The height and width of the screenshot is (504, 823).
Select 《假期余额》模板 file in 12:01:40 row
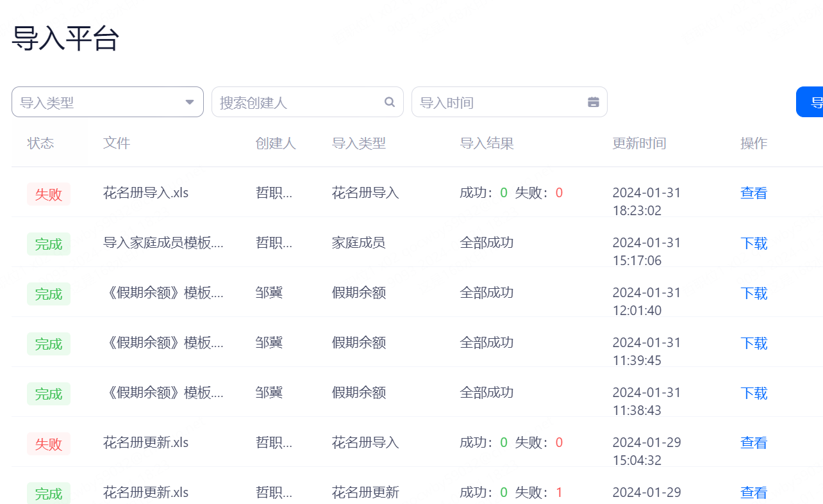pyautogui.click(x=163, y=293)
